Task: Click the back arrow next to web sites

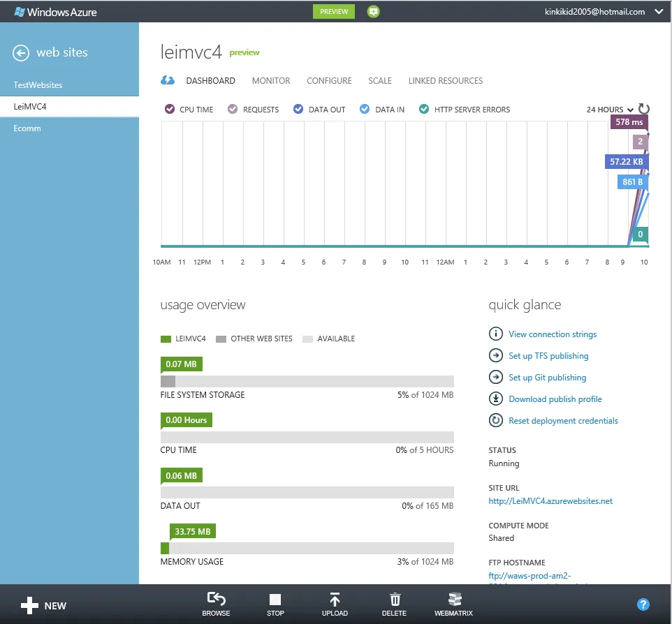Action: (21, 53)
